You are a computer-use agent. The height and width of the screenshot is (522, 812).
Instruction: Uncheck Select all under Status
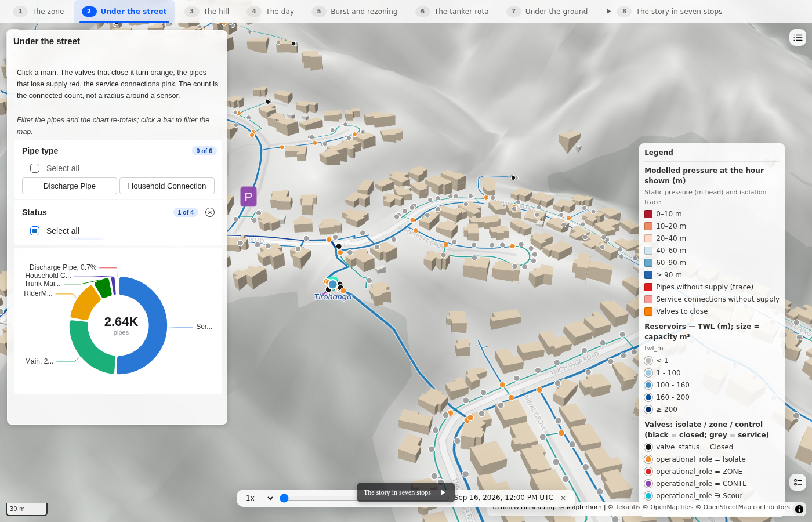pos(35,231)
